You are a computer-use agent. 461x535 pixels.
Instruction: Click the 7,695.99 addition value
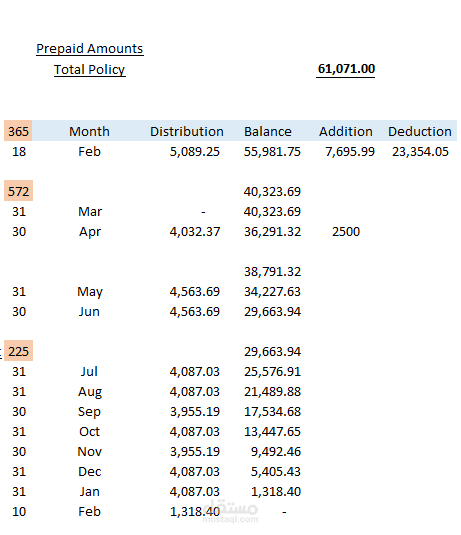350,151
